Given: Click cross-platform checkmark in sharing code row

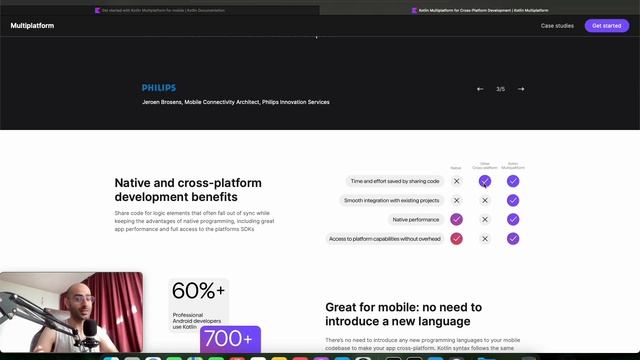Looking at the screenshot, I should click(484, 181).
